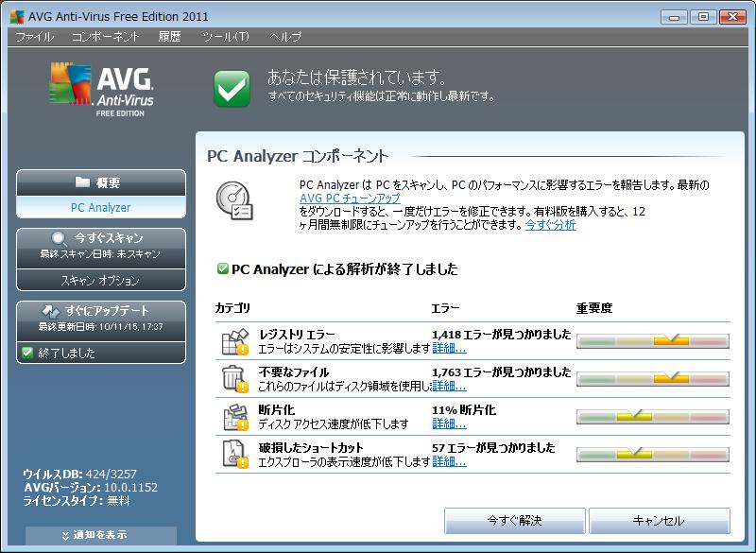The image size is (756, 553).
Task: Maximize the AVG window
Action: (703, 17)
